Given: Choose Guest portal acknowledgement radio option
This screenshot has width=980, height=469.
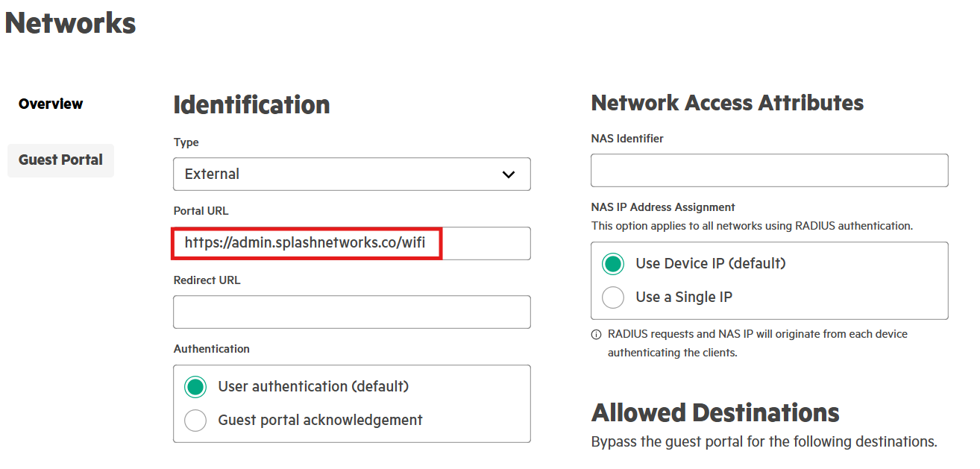Looking at the screenshot, I should point(195,421).
